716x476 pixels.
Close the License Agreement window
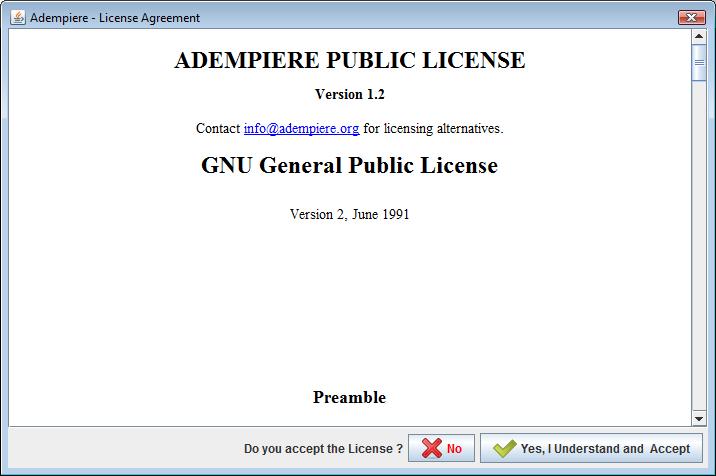point(691,17)
